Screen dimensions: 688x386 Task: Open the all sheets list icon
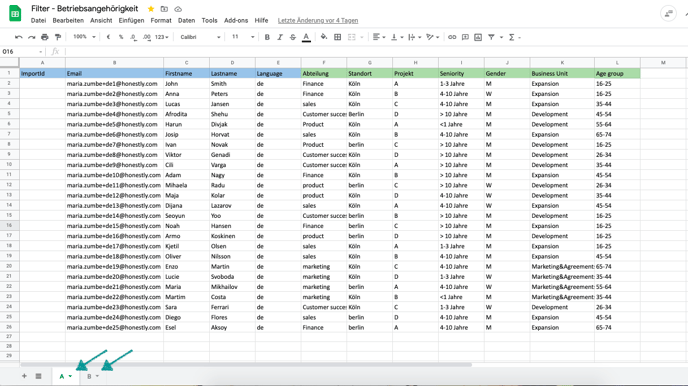[x=39, y=376]
